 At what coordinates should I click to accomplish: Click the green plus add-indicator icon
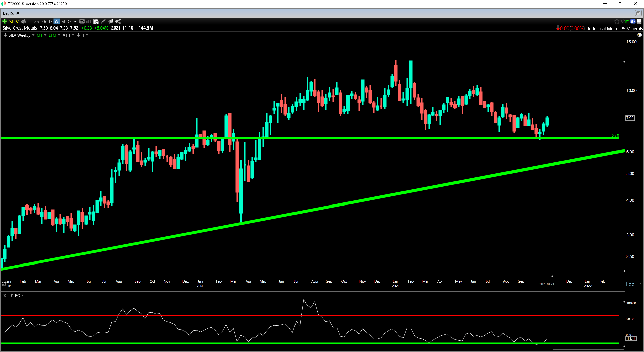click(x=5, y=21)
